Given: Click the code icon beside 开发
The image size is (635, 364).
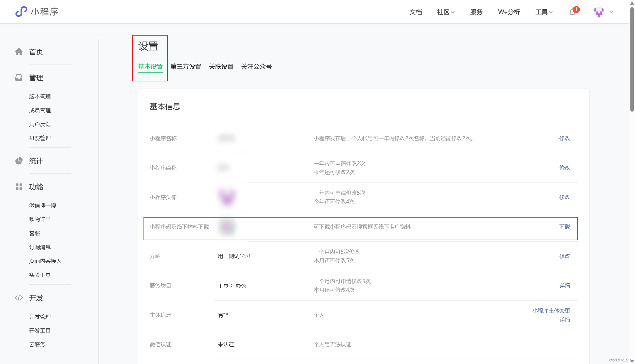Looking at the screenshot, I should [x=19, y=298].
